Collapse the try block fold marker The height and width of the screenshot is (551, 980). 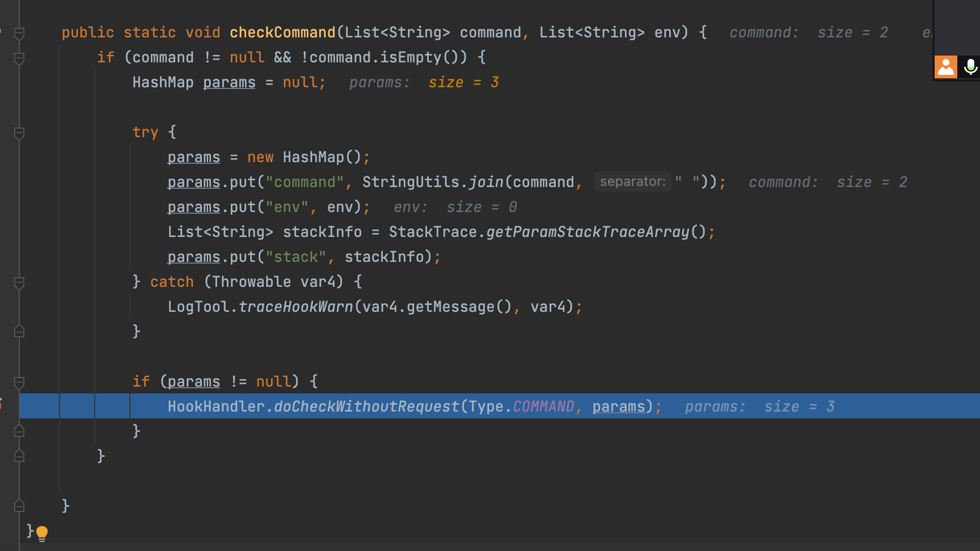19,133
